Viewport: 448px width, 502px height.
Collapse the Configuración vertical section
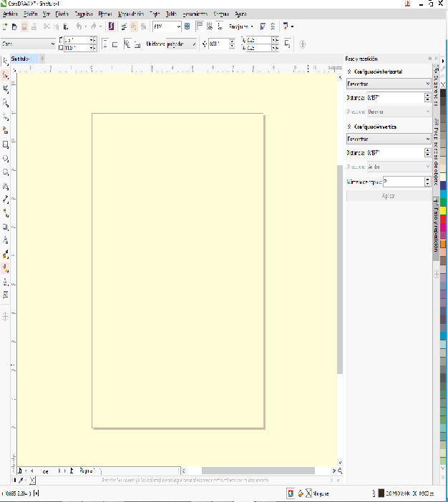(x=349, y=127)
